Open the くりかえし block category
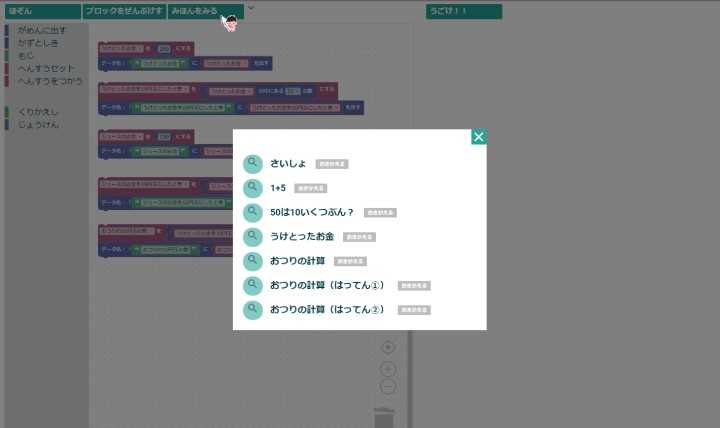The height and width of the screenshot is (428, 720). (38, 112)
